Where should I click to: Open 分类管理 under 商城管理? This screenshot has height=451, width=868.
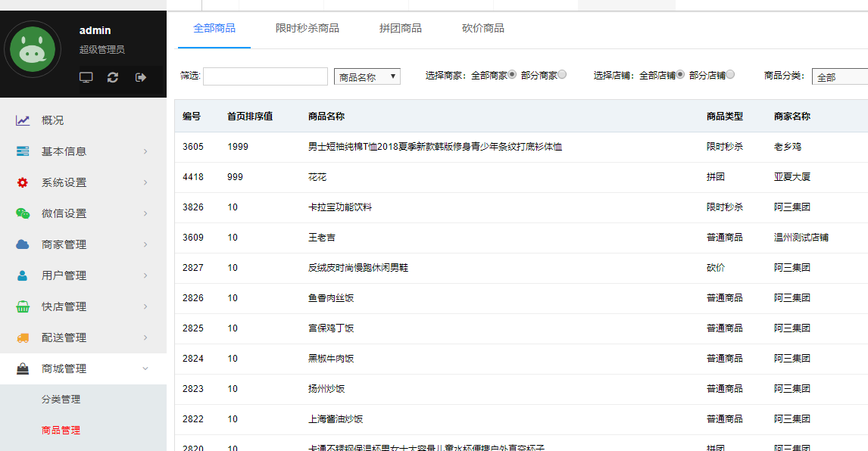coord(61,399)
